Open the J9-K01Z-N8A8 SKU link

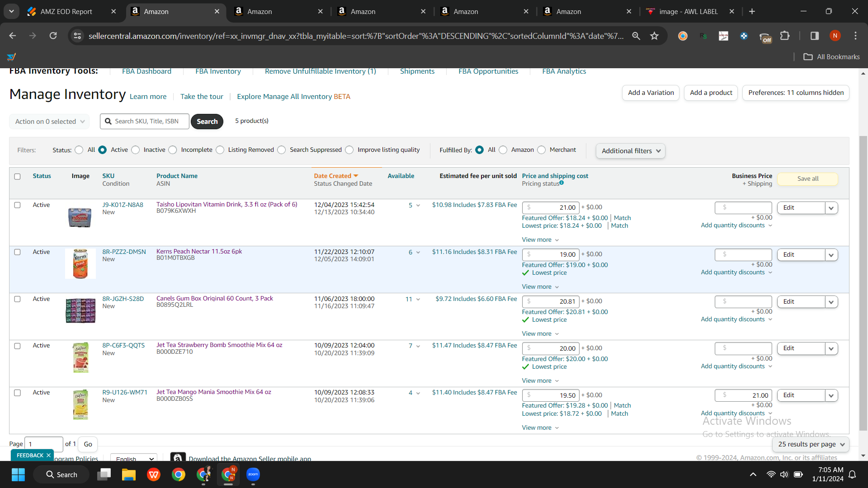123,205
